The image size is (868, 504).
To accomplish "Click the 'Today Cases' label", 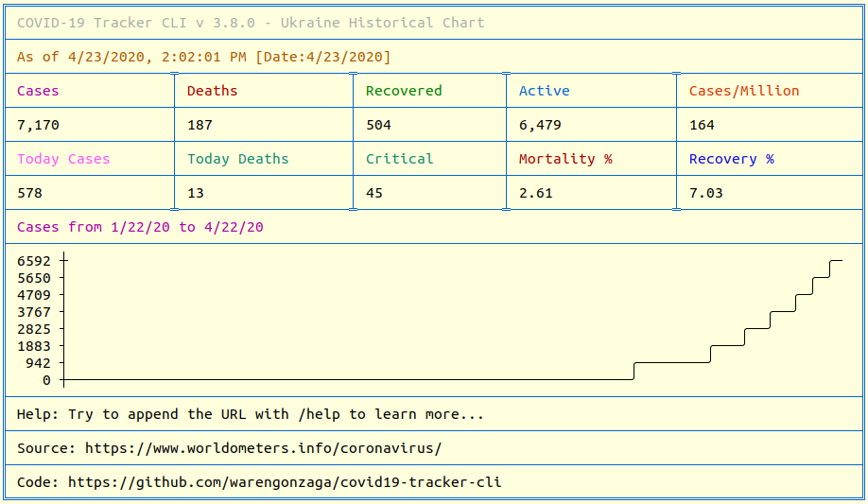I will click(x=63, y=159).
